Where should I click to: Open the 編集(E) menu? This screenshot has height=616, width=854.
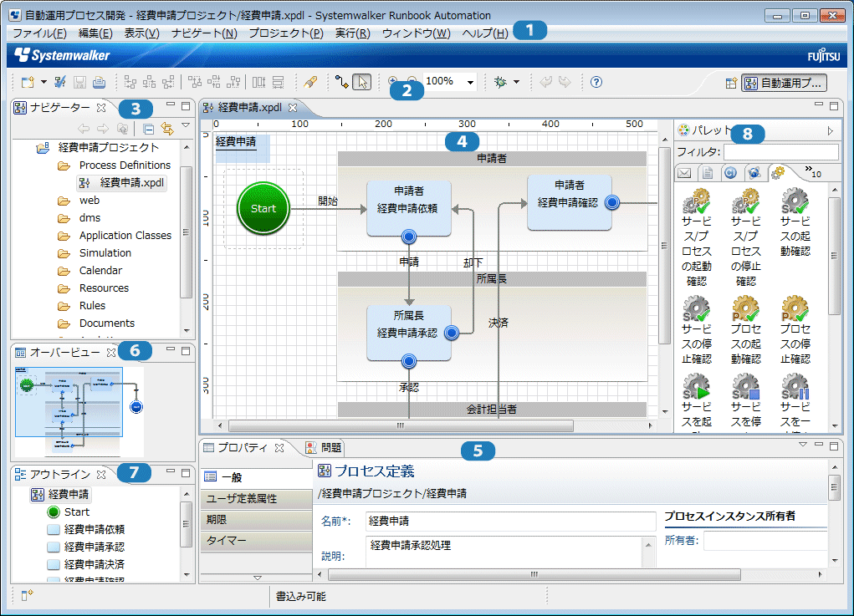95,33
